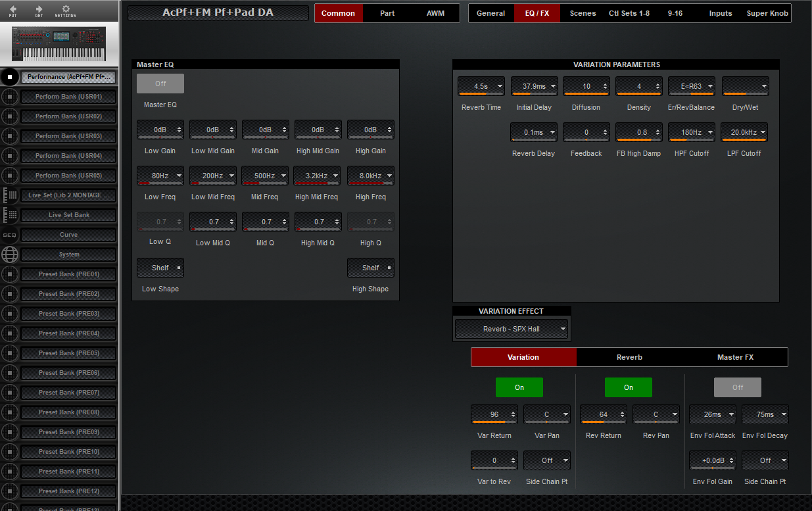
Task: Expand the Er/RevBalance dropdown
Action: pyautogui.click(x=692, y=86)
